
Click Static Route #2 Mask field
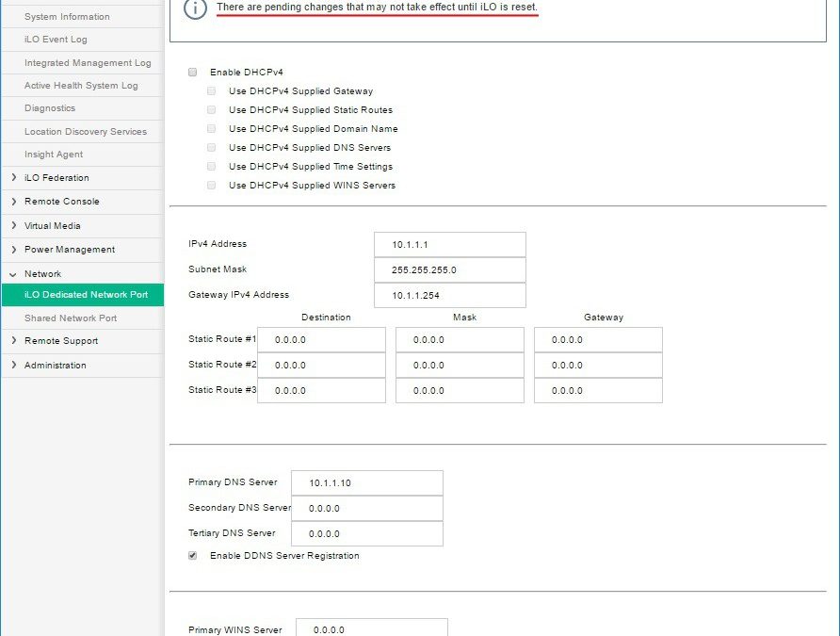tap(460, 365)
